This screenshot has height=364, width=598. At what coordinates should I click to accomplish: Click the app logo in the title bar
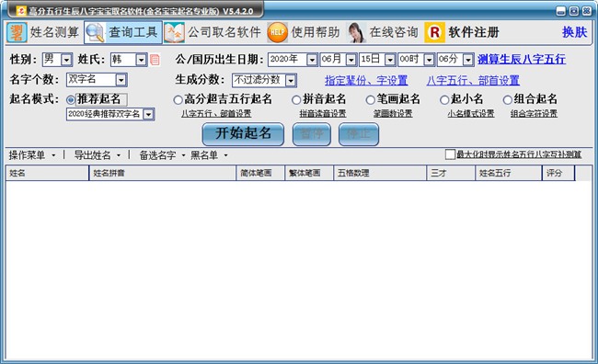click(x=22, y=11)
